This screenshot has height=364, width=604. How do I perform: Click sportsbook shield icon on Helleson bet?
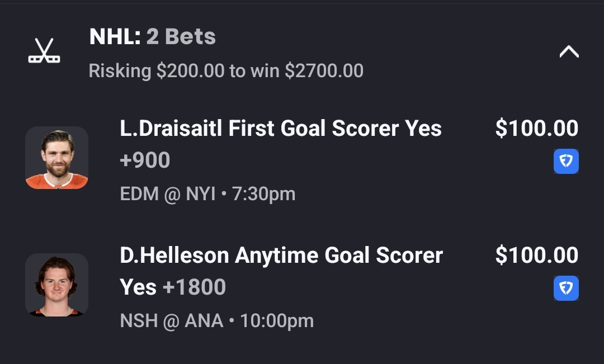tap(566, 289)
